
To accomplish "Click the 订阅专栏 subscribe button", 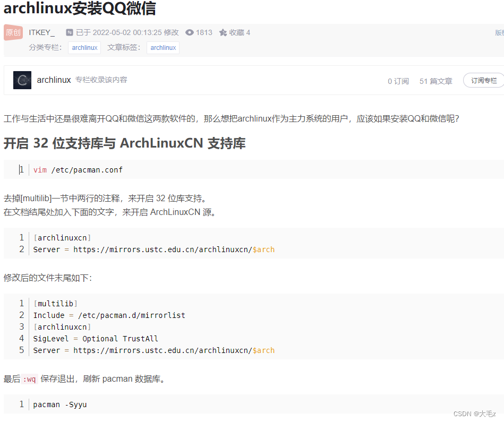I will point(484,80).
